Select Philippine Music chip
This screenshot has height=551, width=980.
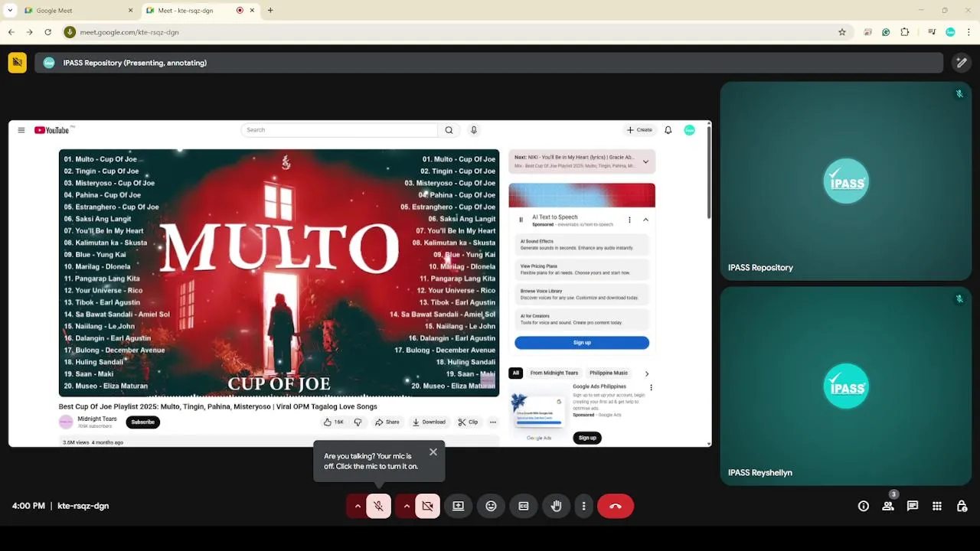click(x=609, y=373)
